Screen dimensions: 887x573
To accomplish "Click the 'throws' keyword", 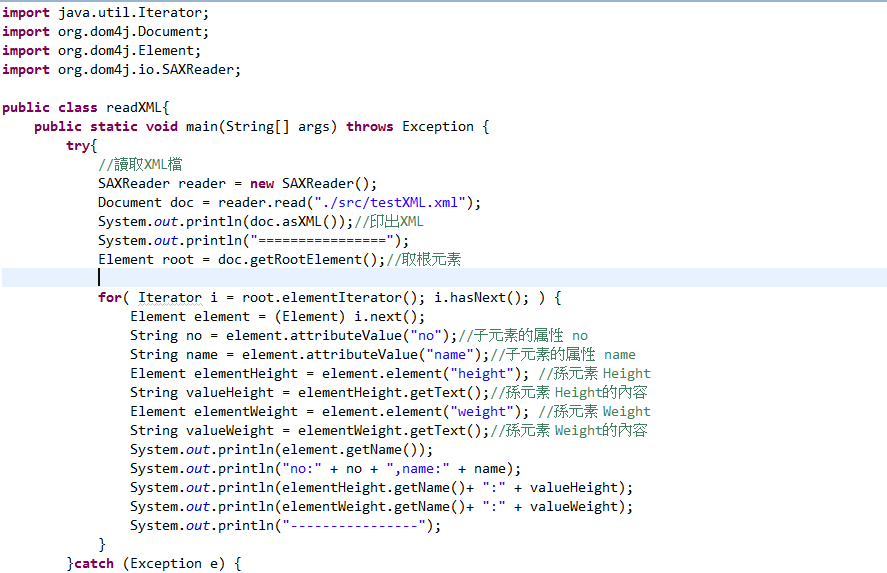I will coord(369,127).
